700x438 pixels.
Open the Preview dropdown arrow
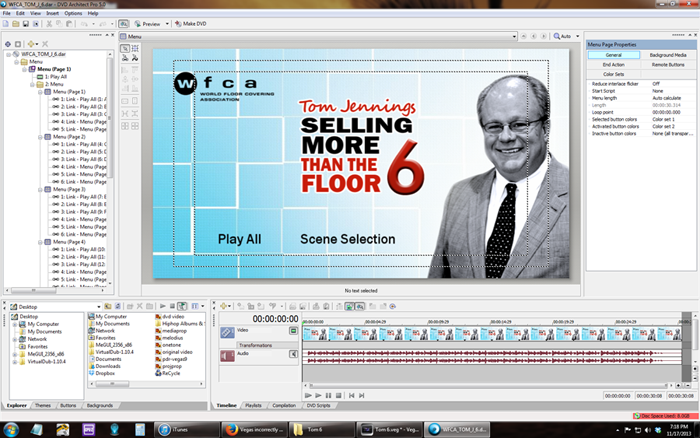tap(167, 24)
